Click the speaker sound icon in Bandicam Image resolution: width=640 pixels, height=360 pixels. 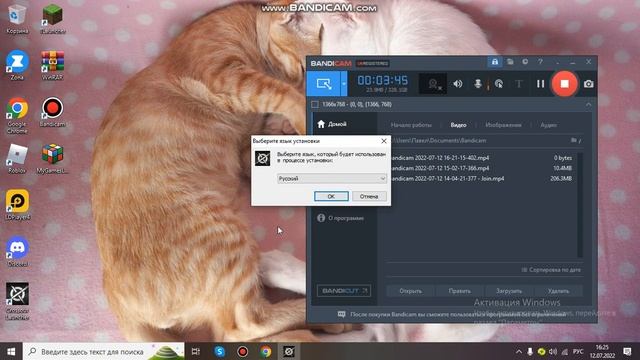(x=458, y=84)
